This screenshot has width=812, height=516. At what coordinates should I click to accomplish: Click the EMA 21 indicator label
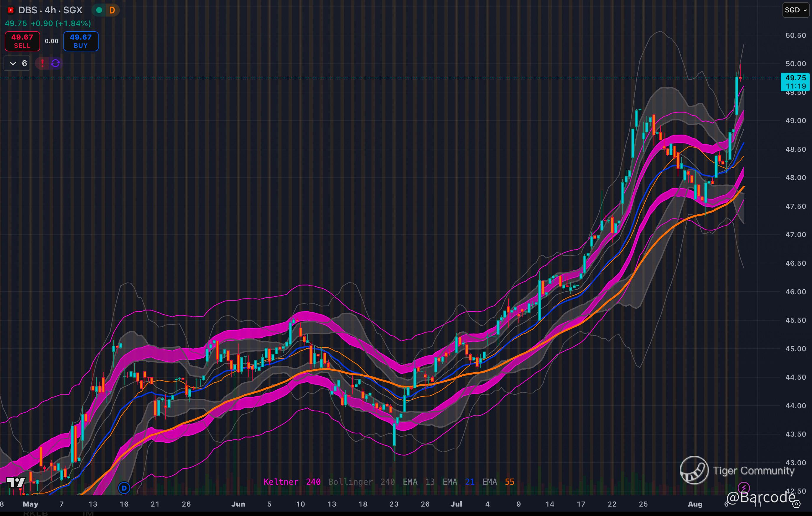(x=458, y=482)
